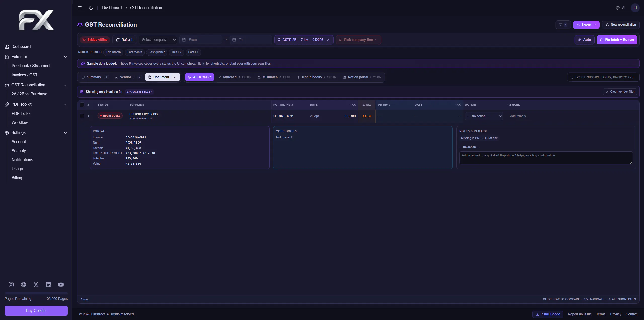
Task: Open the No action dropdown in row
Action: tap(484, 116)
